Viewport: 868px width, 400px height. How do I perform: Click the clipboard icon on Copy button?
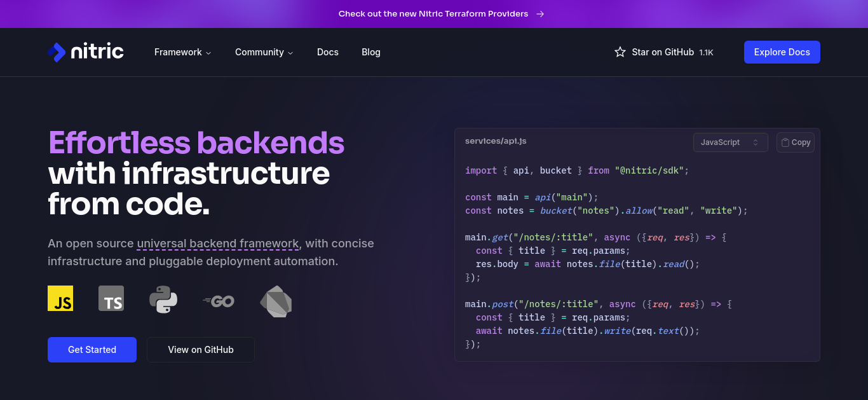[x=785, y=142]
